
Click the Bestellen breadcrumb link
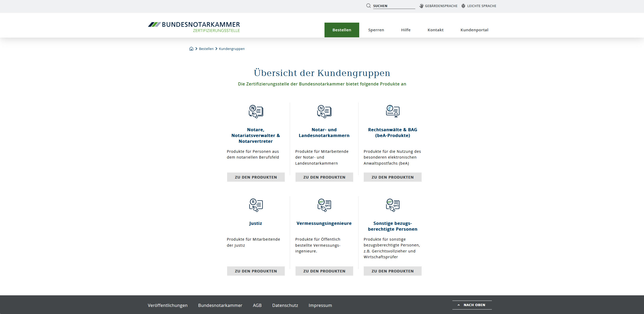tap(206, 49)
